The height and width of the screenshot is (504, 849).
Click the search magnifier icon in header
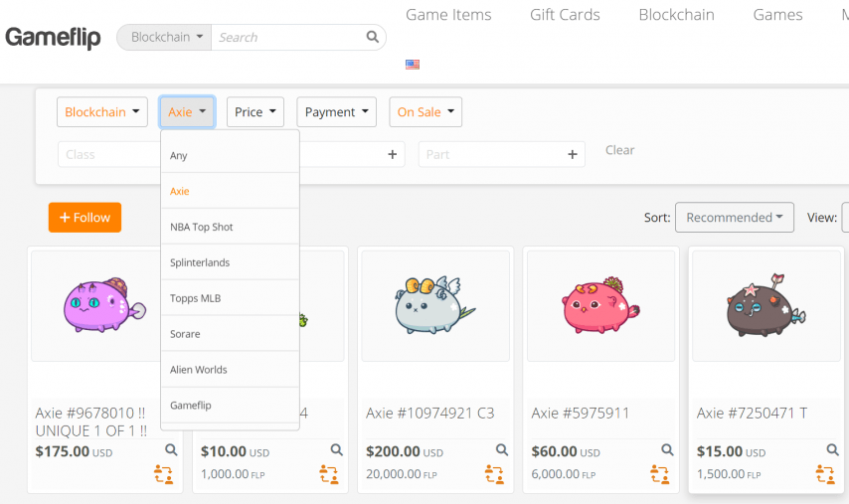point(372,37)
